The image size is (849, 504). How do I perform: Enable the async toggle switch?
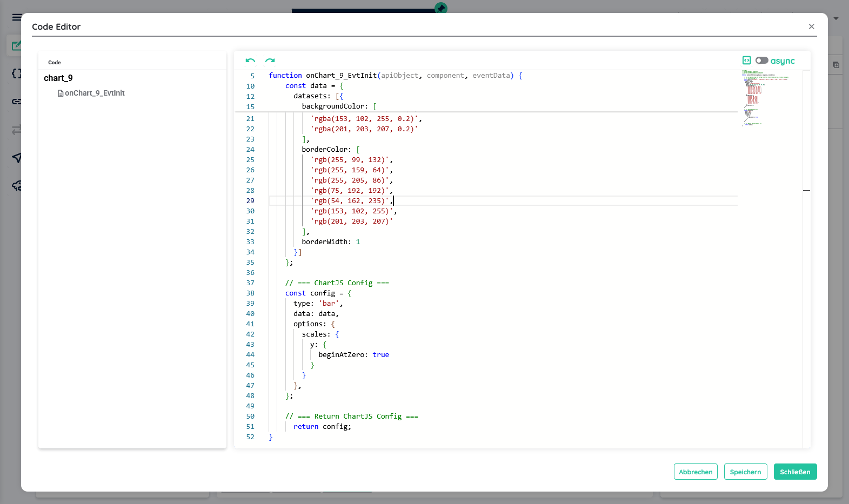pyautogui.click(x=761, y=61)
